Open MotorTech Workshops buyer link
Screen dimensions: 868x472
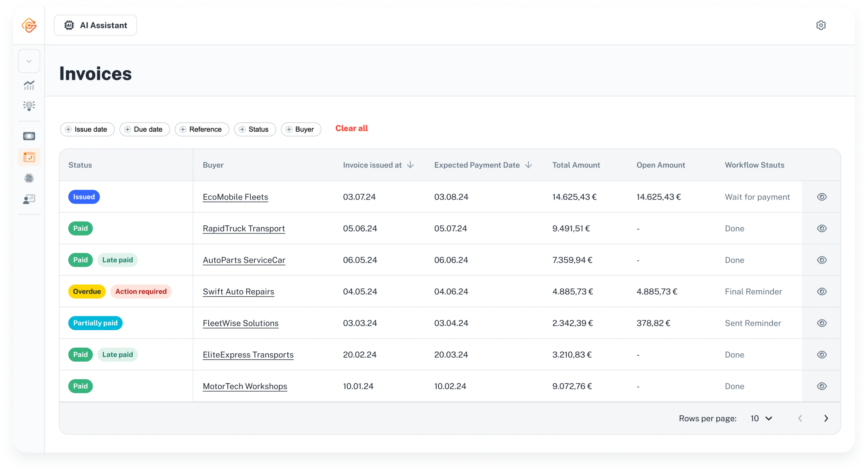pos(245,386)
